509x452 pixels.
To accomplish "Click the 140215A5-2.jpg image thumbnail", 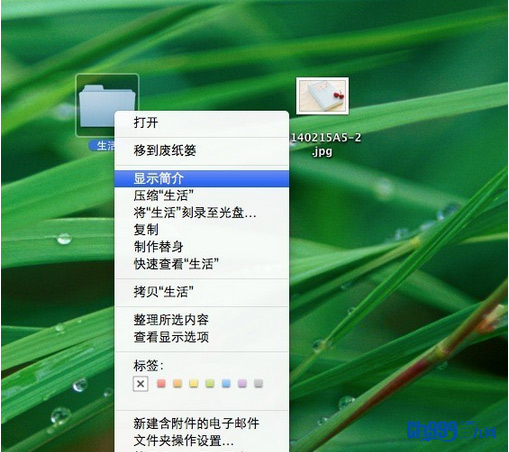I will pos(322,96).
